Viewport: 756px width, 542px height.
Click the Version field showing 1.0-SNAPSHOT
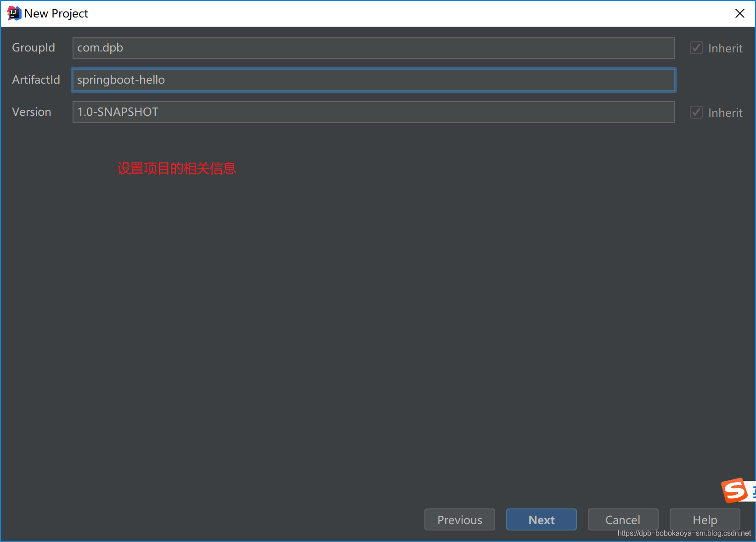[x=373, y=112]
